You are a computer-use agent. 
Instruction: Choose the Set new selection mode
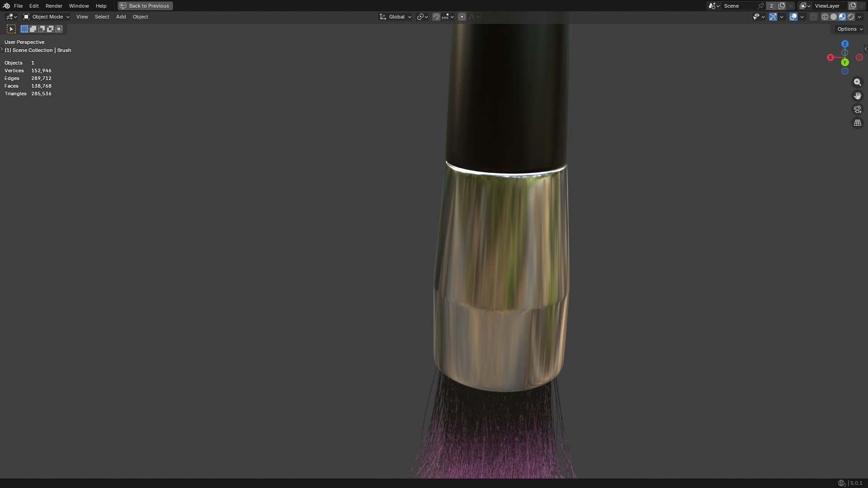click(x=24, y=29)
